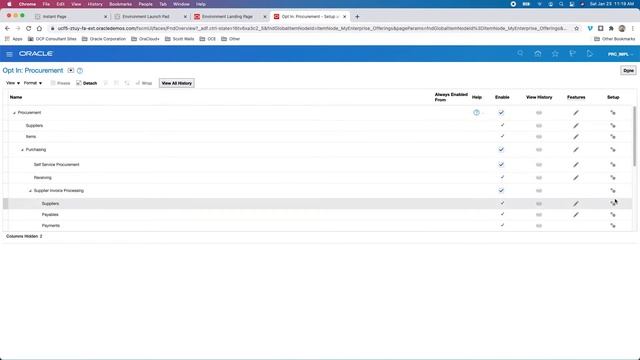Edit features pencil for Items row
Image resolution: width=640 pixels, height=360 pixels.
(x=576, y=137)
